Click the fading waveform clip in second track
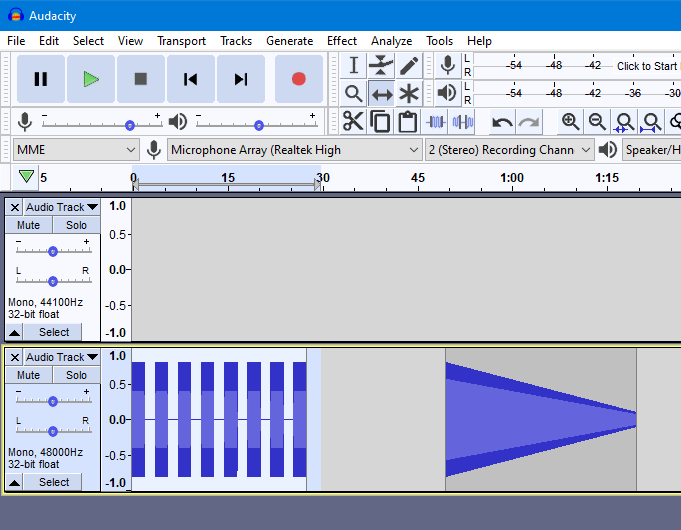681x530 pixels. click(x=541, y=420)
